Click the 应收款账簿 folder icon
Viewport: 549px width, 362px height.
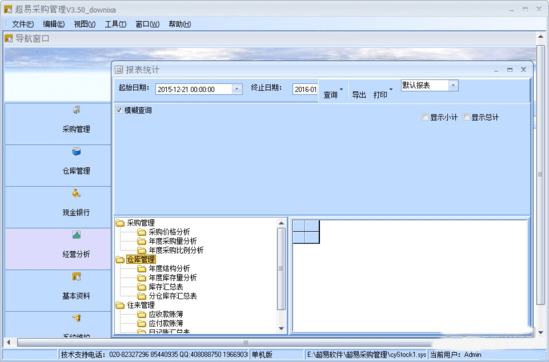(x=141, y=314)
